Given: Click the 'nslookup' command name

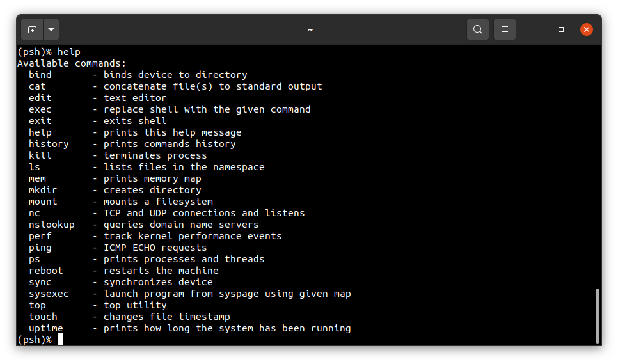Looking at the screenshot, I should click(52, 225).
